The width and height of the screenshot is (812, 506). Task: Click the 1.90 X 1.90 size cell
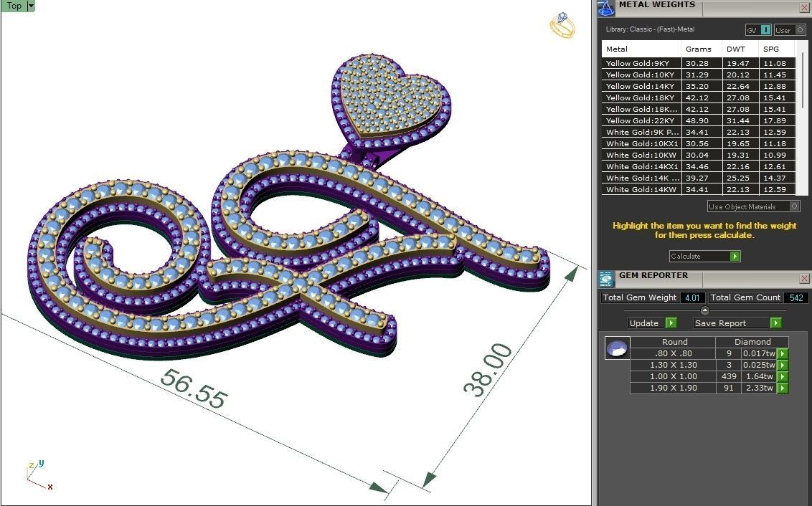[674, 388]
